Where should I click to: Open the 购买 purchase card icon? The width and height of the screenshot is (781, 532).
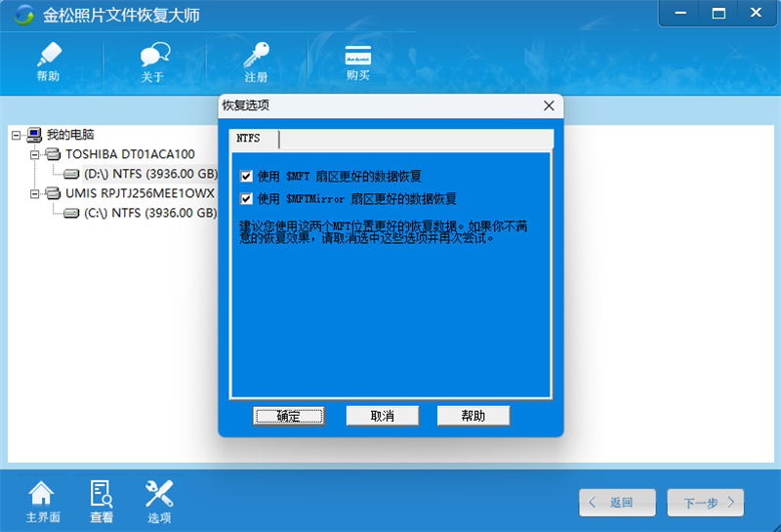[358, 62]
